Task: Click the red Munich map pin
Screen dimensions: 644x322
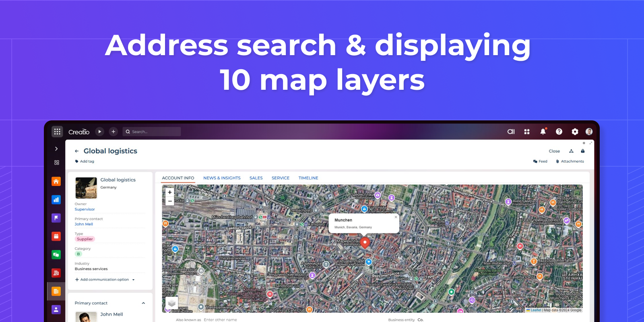Action: [365, 242]
